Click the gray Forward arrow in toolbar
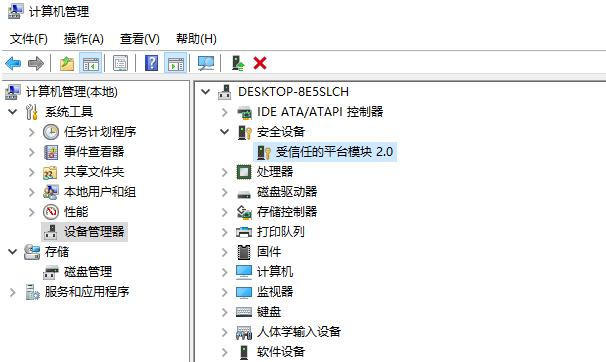 pos(36,63)
